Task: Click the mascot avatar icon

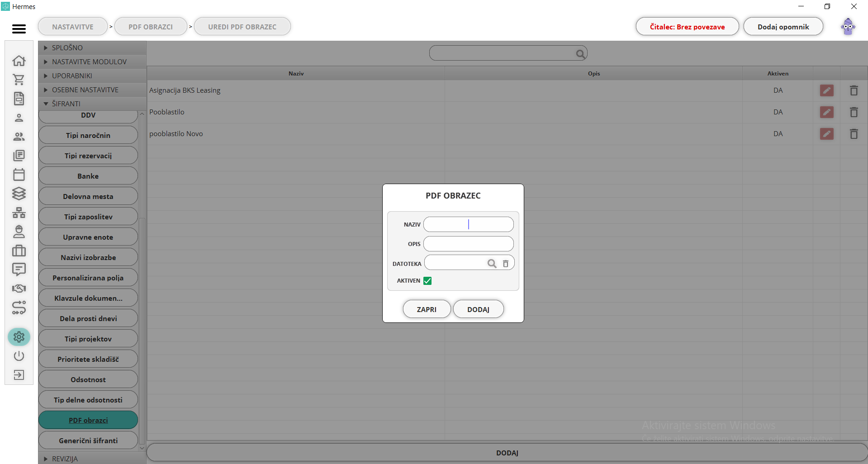Action: click(x=848, y=27)
